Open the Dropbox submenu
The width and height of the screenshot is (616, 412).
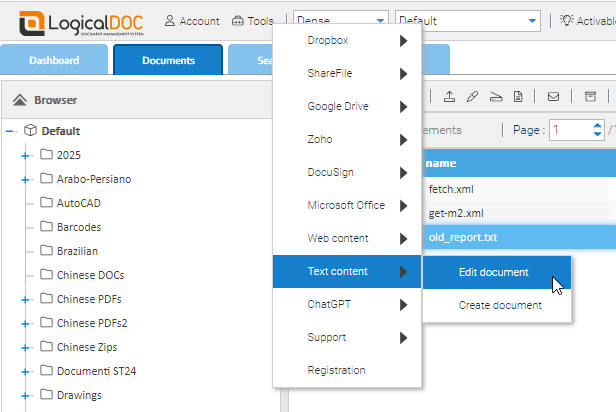347,40
